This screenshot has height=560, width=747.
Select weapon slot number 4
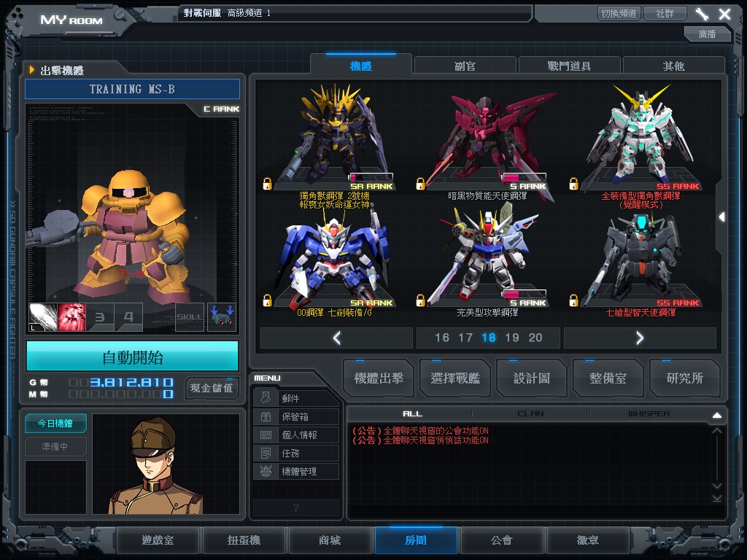point(128,316)
